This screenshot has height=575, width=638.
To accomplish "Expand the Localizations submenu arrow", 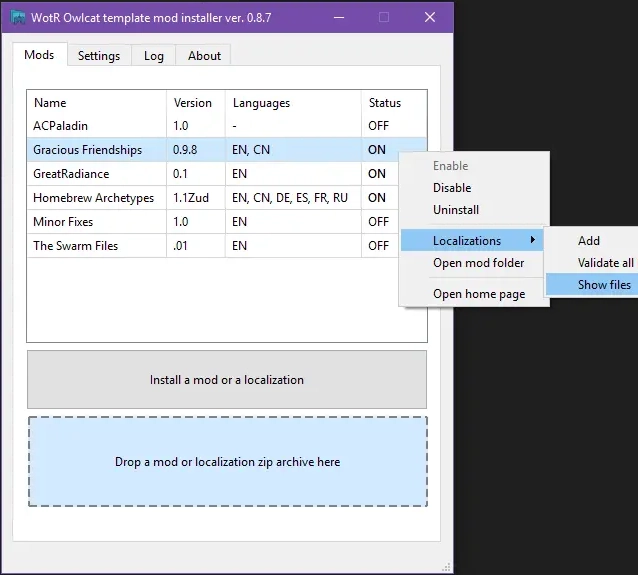I will click(533, 240).
